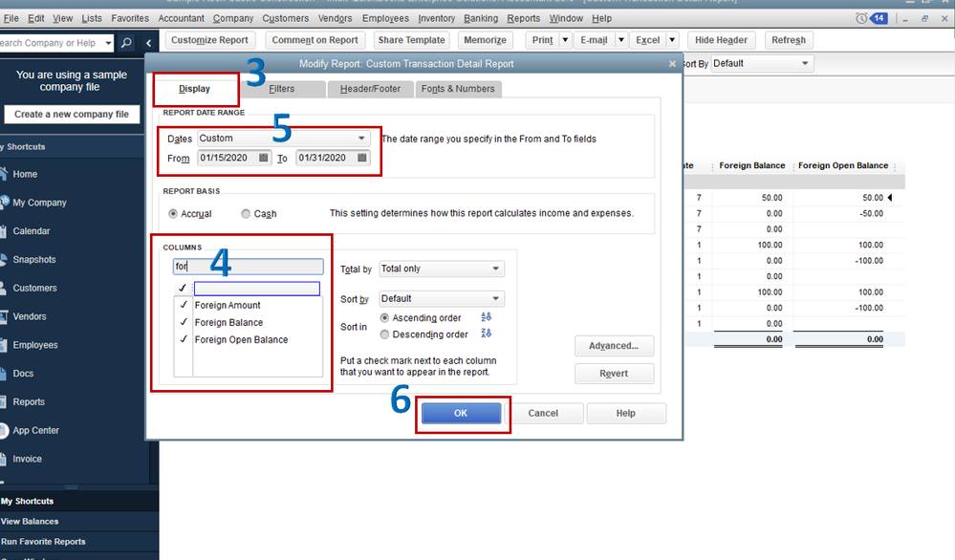Click the Search Company or Help field

[x=52, y=43]
